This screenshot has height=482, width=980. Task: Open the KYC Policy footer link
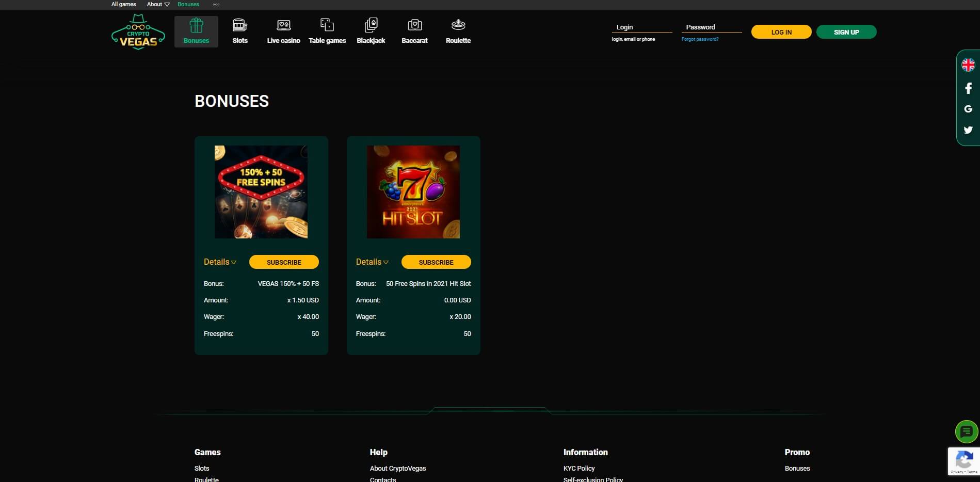pyautogui.click(x=579, y=469)
